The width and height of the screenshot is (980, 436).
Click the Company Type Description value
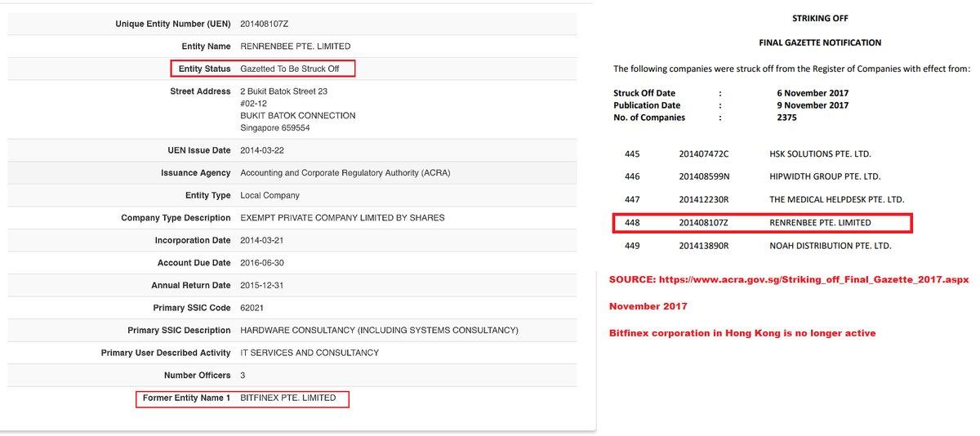coord(342,218)
